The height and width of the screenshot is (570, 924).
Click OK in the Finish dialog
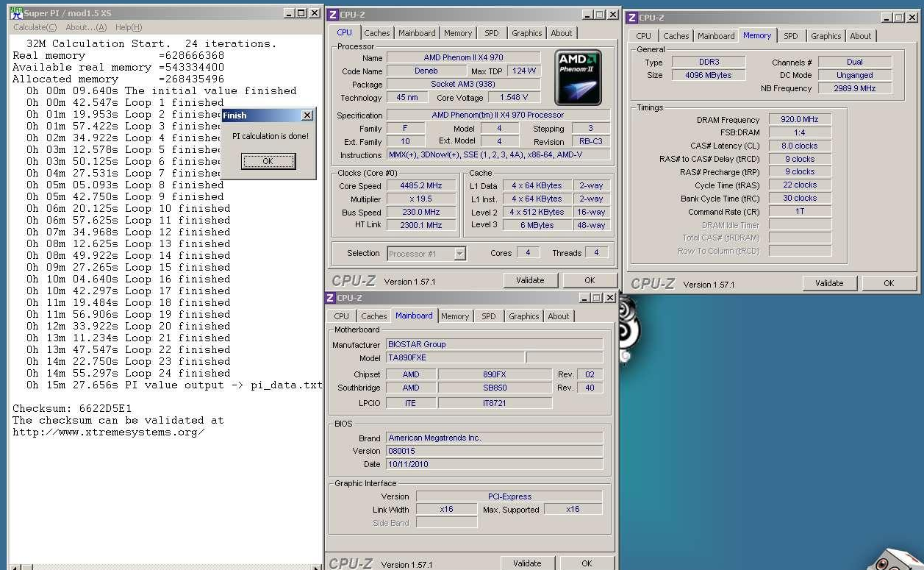[268, 161]
